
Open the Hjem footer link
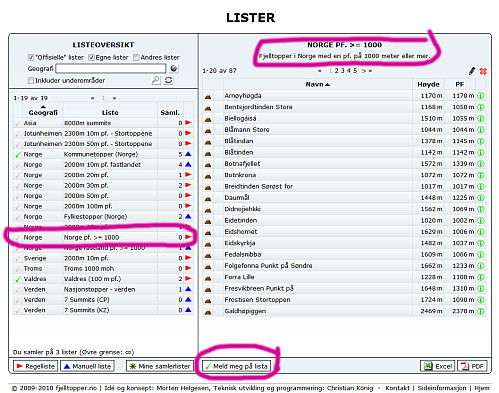click(x=482, y=388)
